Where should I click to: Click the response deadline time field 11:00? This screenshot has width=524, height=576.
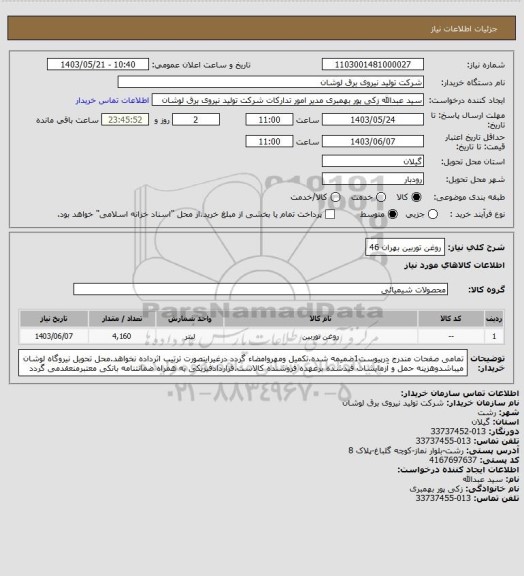269,120
